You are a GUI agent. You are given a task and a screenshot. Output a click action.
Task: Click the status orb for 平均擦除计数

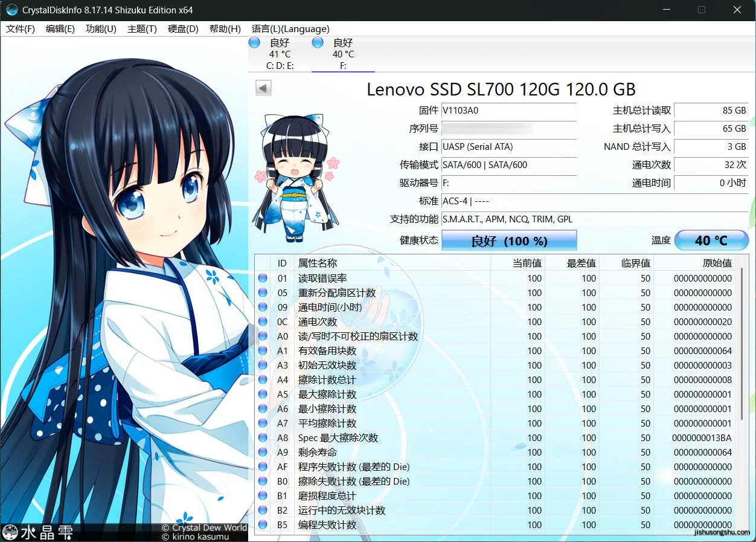click(x=263, y=423)
